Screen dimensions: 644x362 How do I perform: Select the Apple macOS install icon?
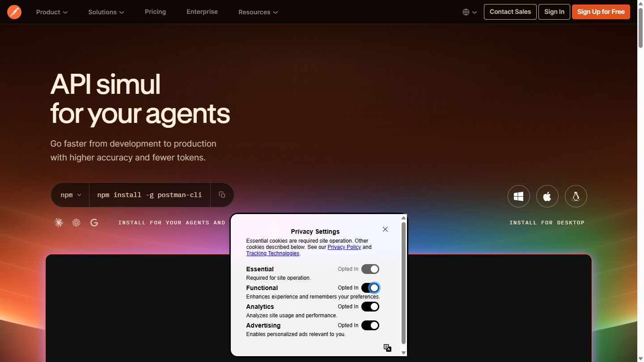(547, 196)
